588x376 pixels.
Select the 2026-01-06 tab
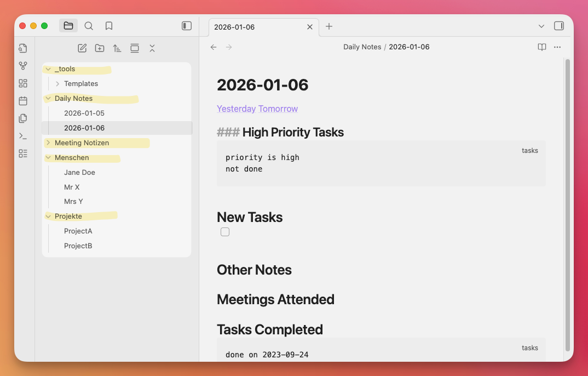click(x=257, y=27)
